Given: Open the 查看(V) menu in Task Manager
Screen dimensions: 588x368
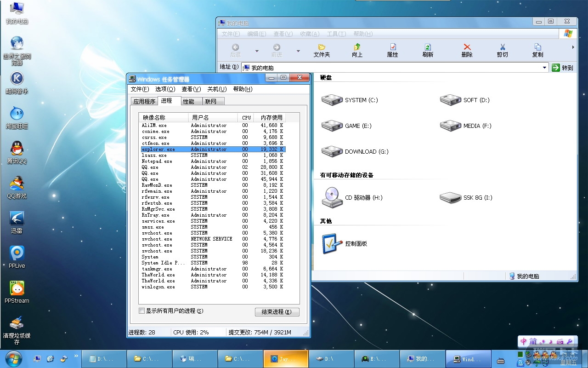Looking at the screenshot, I should tap(191, 89).
